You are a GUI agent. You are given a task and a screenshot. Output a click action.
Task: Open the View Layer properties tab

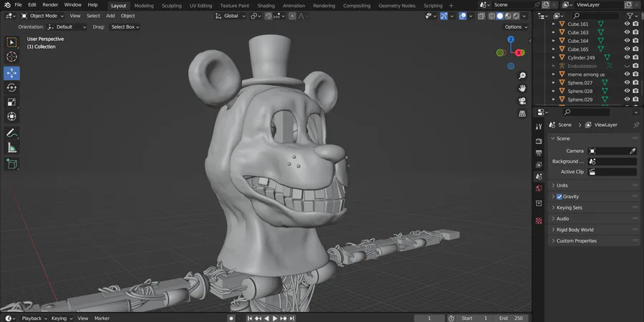[x=539, y=165]
